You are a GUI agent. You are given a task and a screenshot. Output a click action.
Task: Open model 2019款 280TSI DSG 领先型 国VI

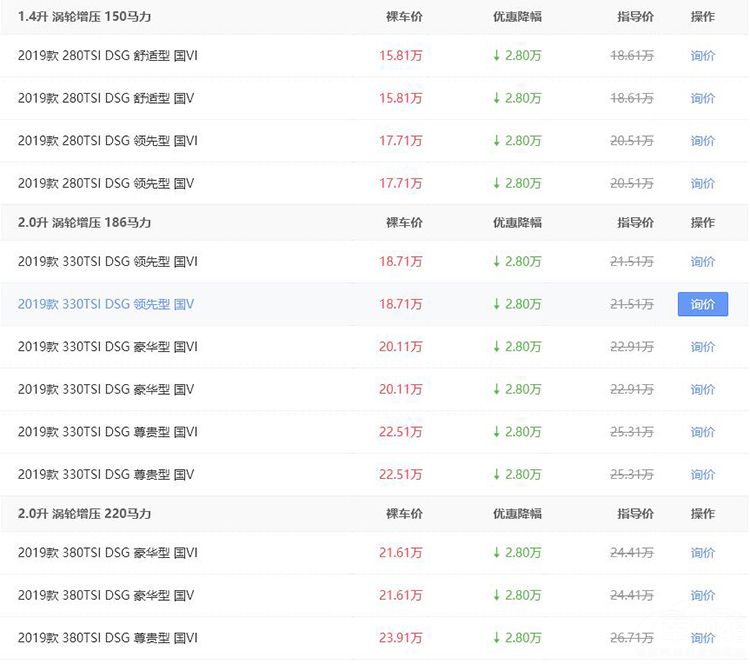coord(108,141)
